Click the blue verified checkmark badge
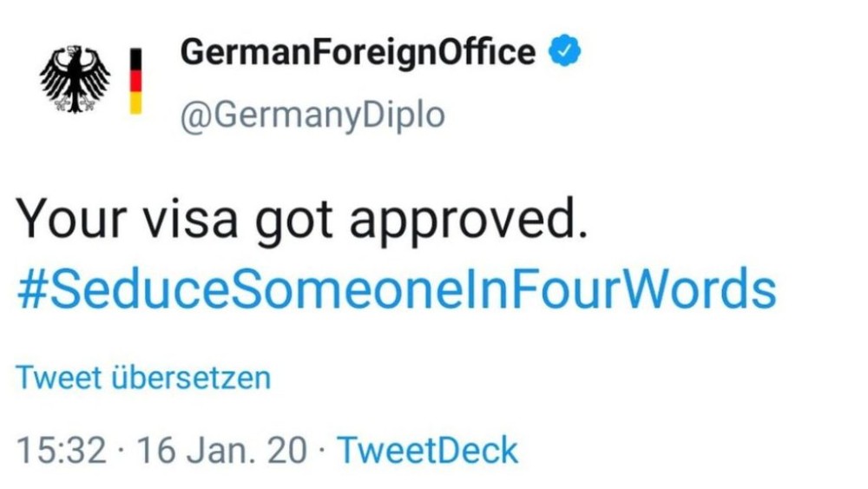This screenshot has width=868, height=489. pos(565,50)
